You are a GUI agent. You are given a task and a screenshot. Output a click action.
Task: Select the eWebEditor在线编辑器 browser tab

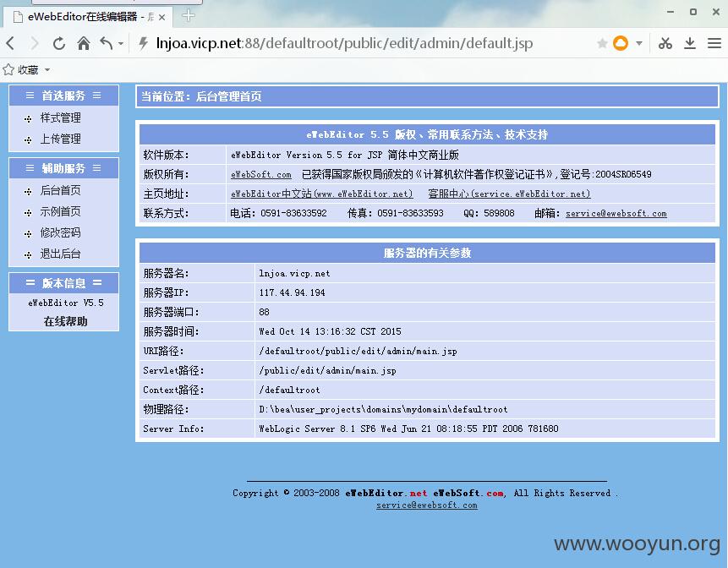click(x=88, y=17)
